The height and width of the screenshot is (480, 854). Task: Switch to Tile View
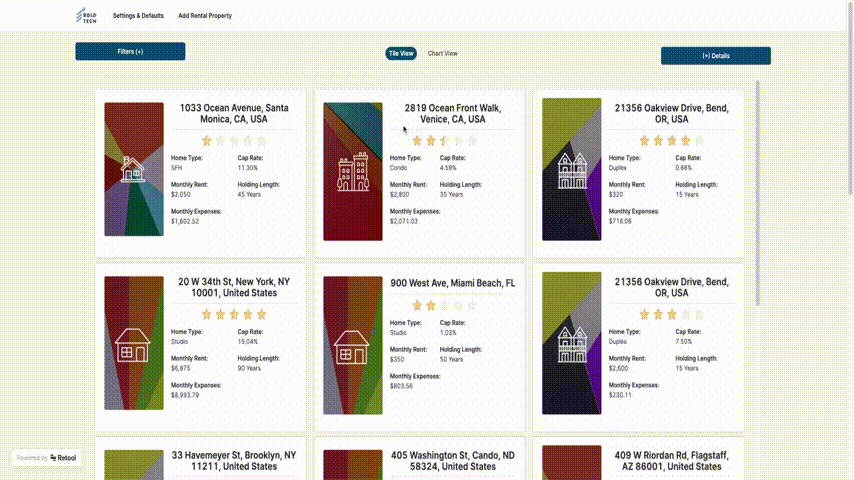pos(401,53)
